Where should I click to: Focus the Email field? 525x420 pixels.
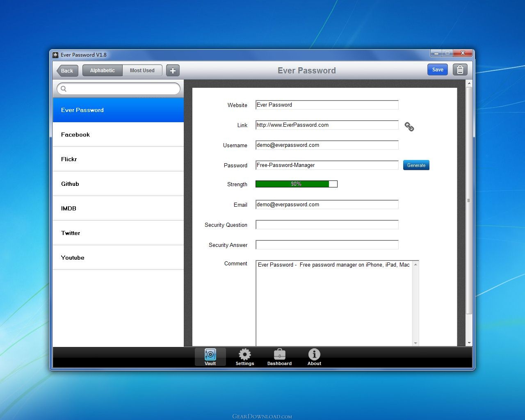(327, 205)
